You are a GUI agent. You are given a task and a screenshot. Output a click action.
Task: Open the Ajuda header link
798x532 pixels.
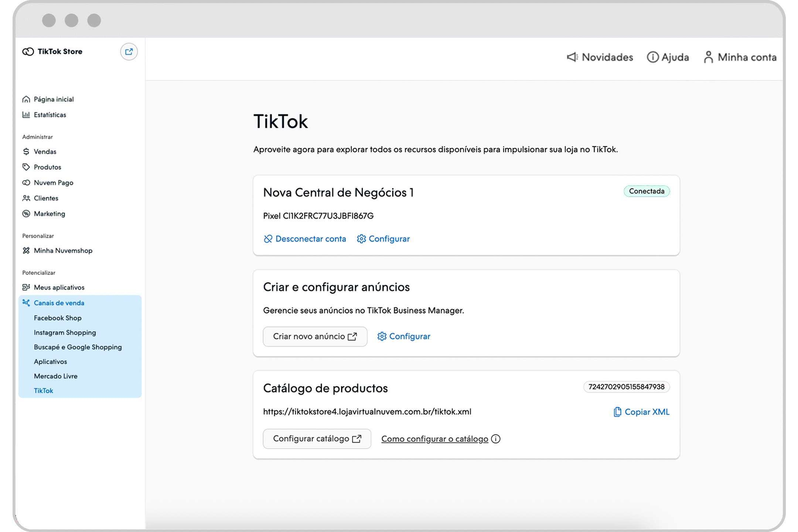[x=668, y=57]
